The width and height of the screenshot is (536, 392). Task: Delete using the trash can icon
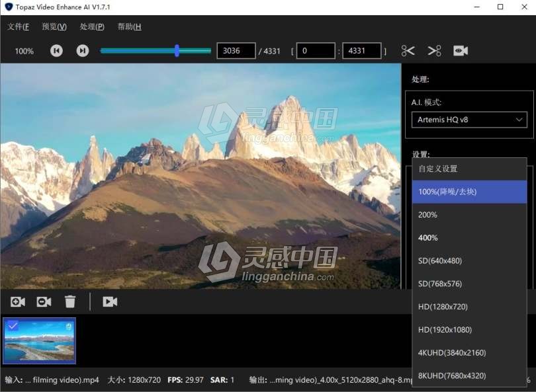70,301
